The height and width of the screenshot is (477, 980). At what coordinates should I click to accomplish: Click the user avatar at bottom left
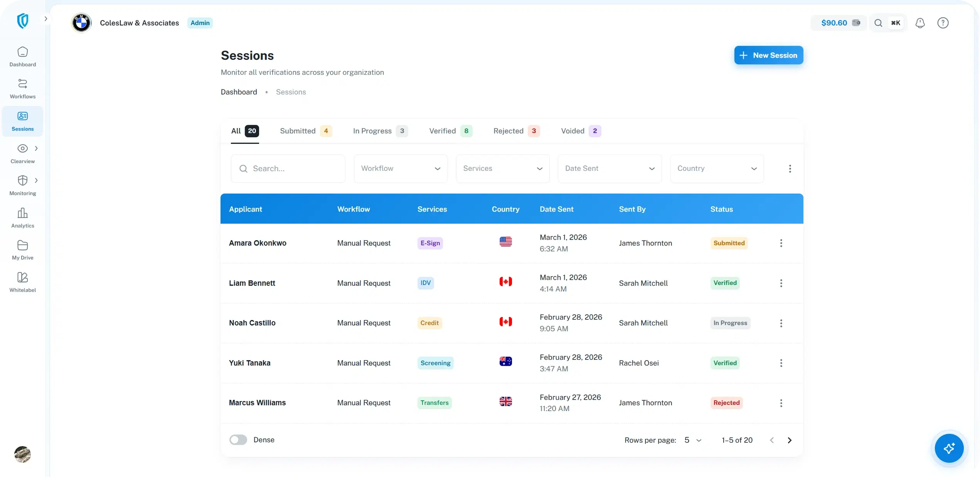22,455
